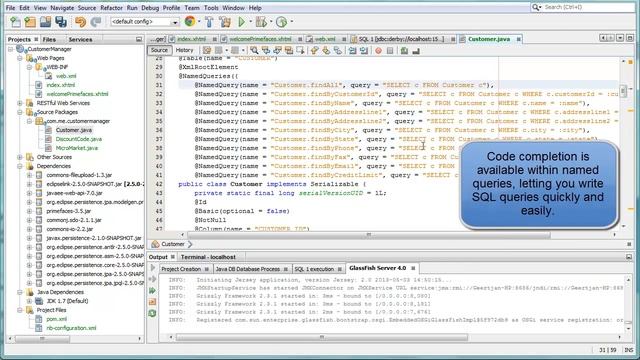Click the Start Macro Recording red icon
640x360 pixels.
[x=378, y=51]
